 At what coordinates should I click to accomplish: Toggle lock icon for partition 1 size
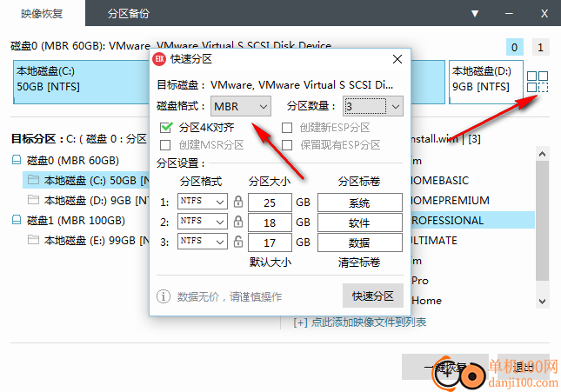coord(238,202)
